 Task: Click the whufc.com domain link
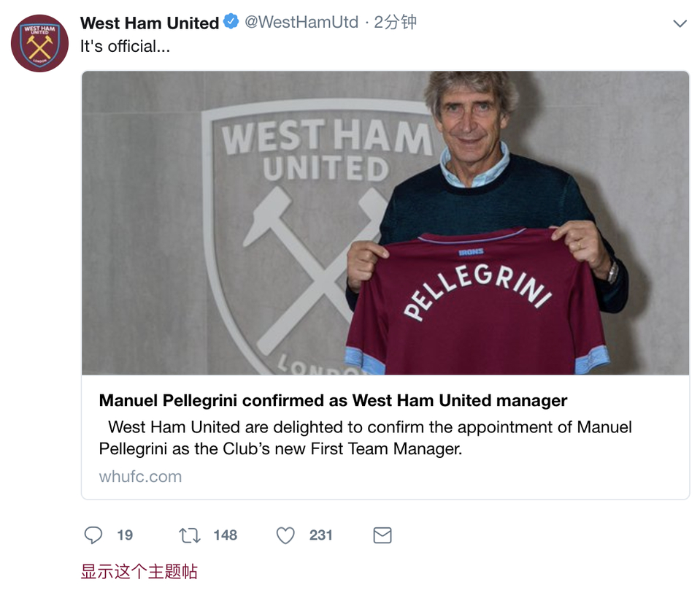point(140,476)
